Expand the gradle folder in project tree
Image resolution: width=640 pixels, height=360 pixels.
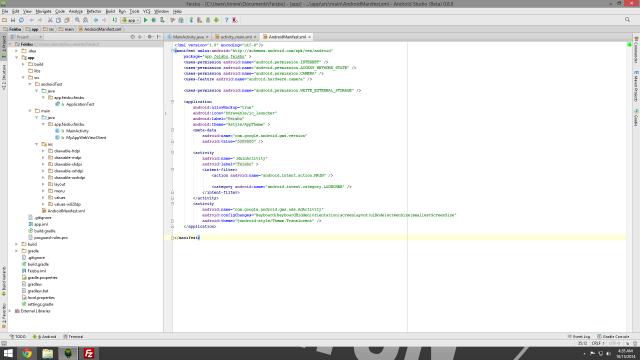pos(17,251)
